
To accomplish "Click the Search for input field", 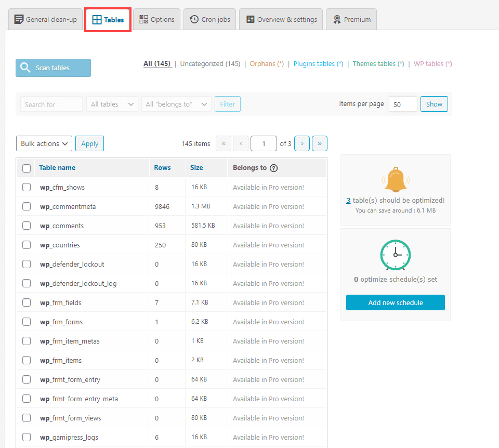I will [51, 104].
